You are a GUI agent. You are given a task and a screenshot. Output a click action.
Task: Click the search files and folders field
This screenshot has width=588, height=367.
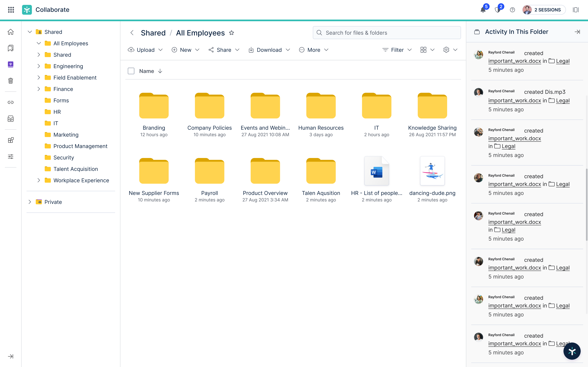tap(387, 33)
